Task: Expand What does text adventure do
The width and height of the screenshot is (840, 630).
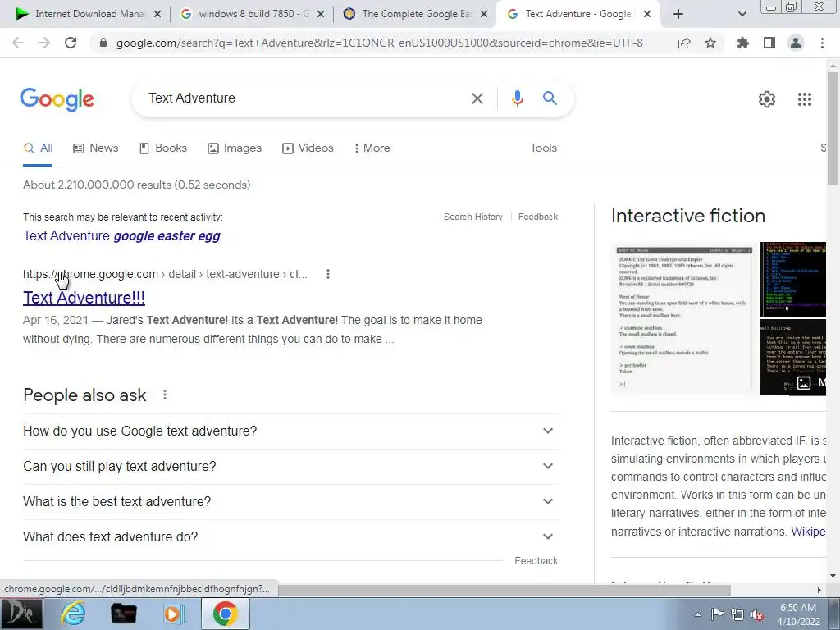Action: 290,536
